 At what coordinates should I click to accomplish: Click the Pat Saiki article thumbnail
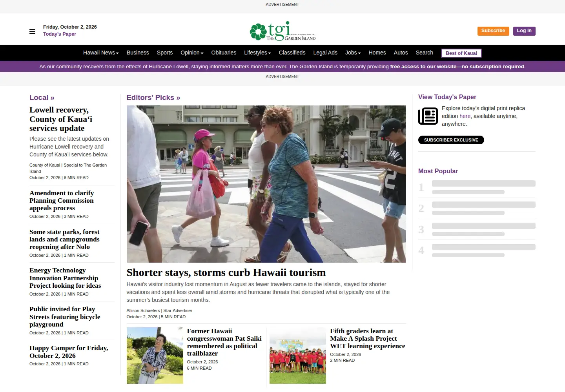[155, 356]
